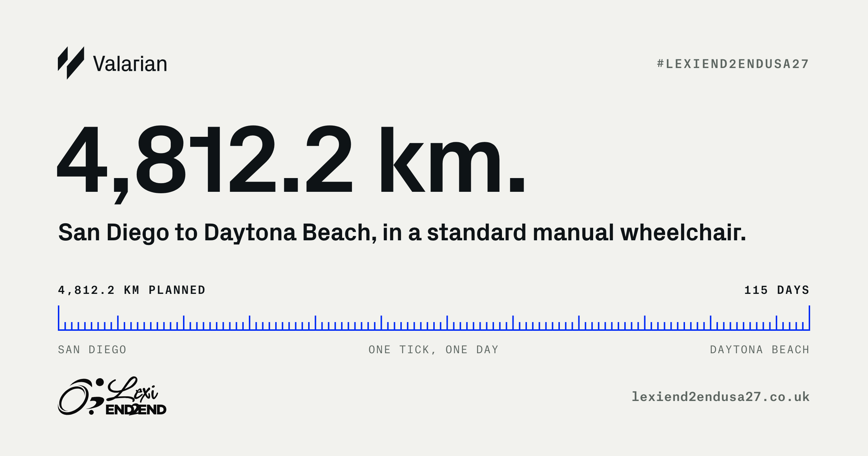Image resolution: width=868 pixels, height=456 pixels.
Task: Click the first tall tick at timeline start
Action: point(59,318)
